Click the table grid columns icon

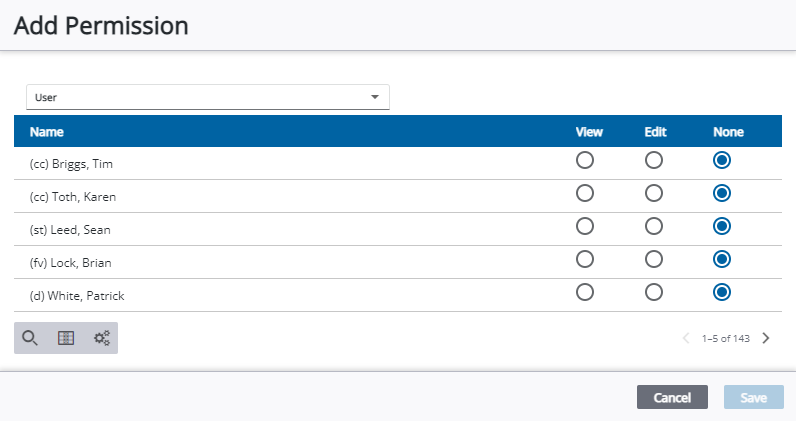tap(66, 338)
